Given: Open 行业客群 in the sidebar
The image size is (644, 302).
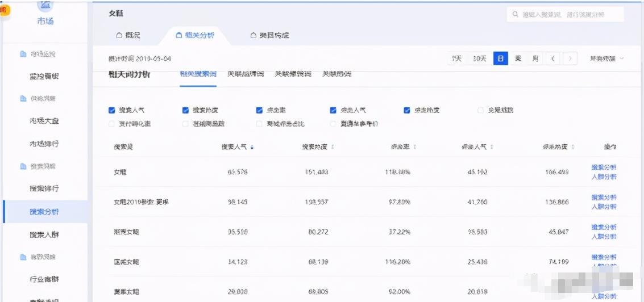Looking at the screenshot, I should (x=44, y=279).
